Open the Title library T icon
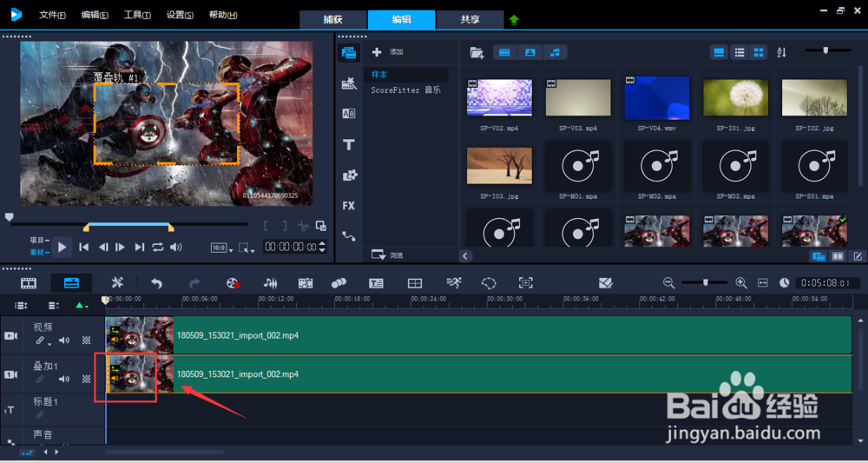Screen dimensions: 868x463 349,144
